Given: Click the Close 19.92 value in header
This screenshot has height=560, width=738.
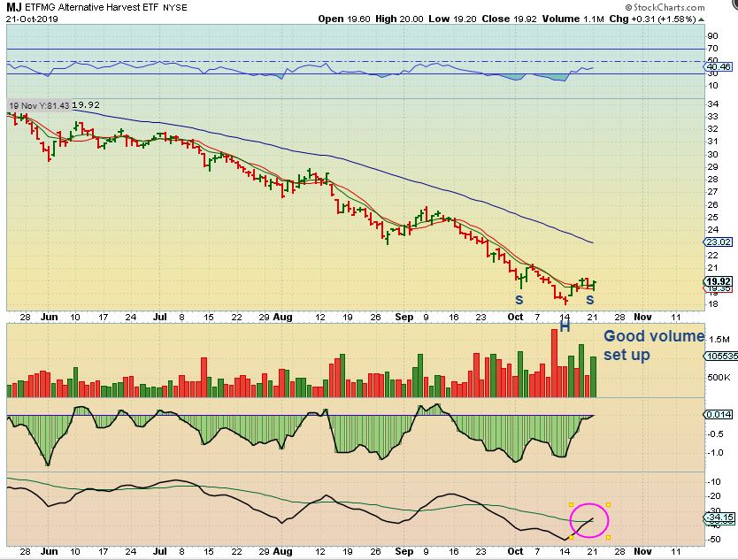Looking at the screenshot, I should point(510,19).
